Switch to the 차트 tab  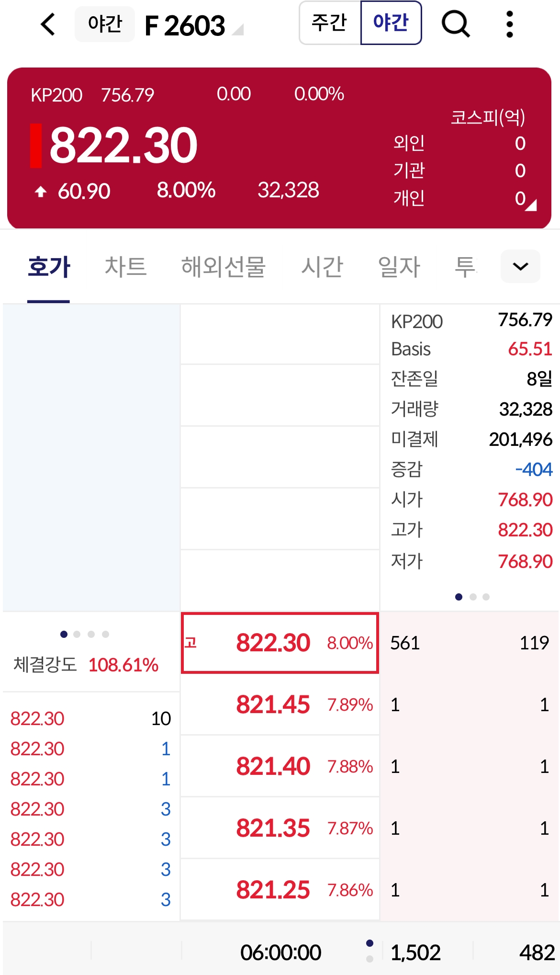125,266
